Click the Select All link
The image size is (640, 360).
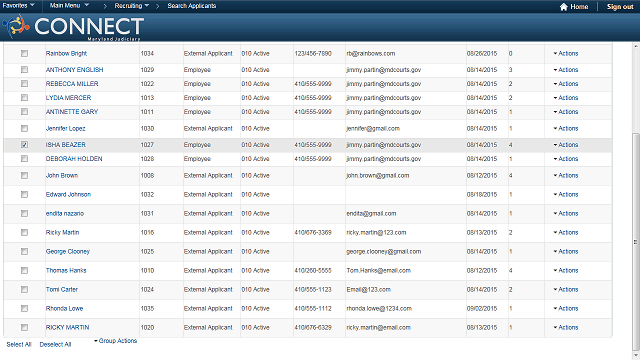19,344
